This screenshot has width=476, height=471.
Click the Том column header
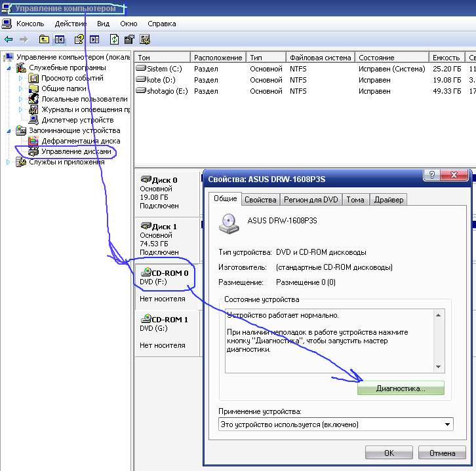point(162,58)
